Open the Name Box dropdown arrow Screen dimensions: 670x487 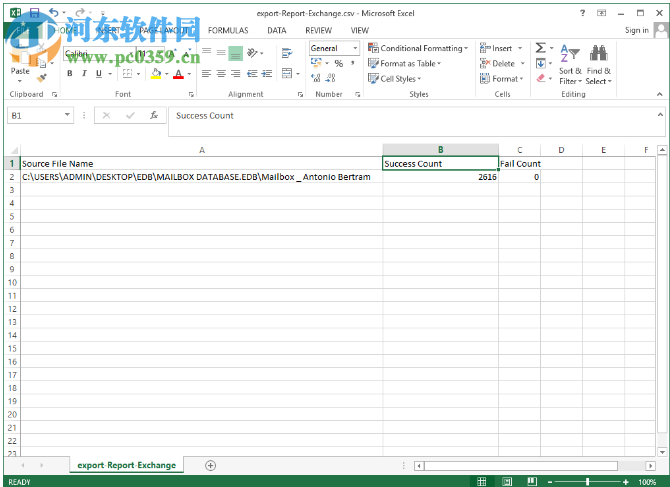[67, 115]
